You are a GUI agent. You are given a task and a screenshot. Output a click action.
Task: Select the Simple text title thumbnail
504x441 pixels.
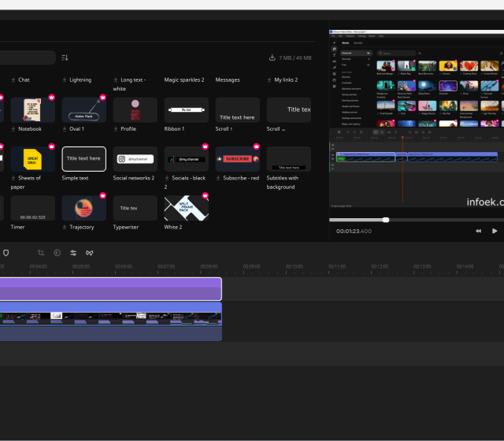(83, 158)
